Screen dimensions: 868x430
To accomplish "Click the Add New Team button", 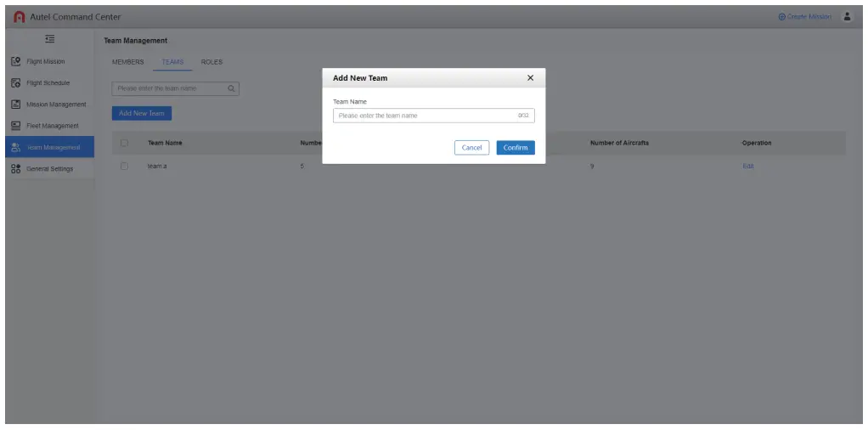I will pos(142,113).
